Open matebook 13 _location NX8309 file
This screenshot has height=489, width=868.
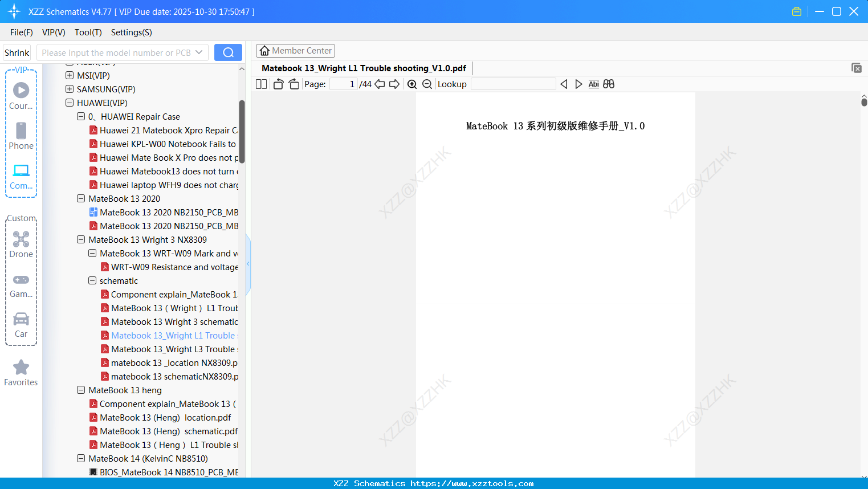170,362
